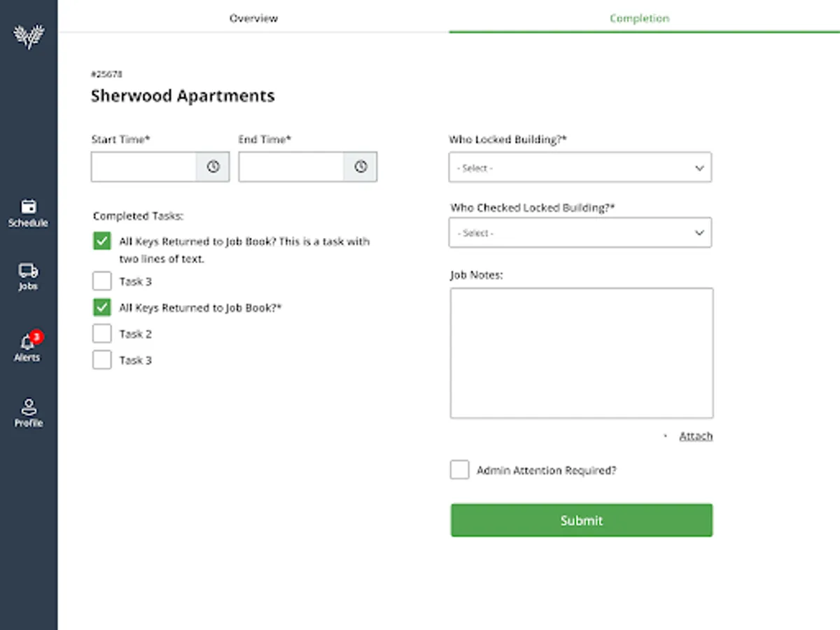
Task: Open the Jobs truck icon
Action: (x=29, y=271)
